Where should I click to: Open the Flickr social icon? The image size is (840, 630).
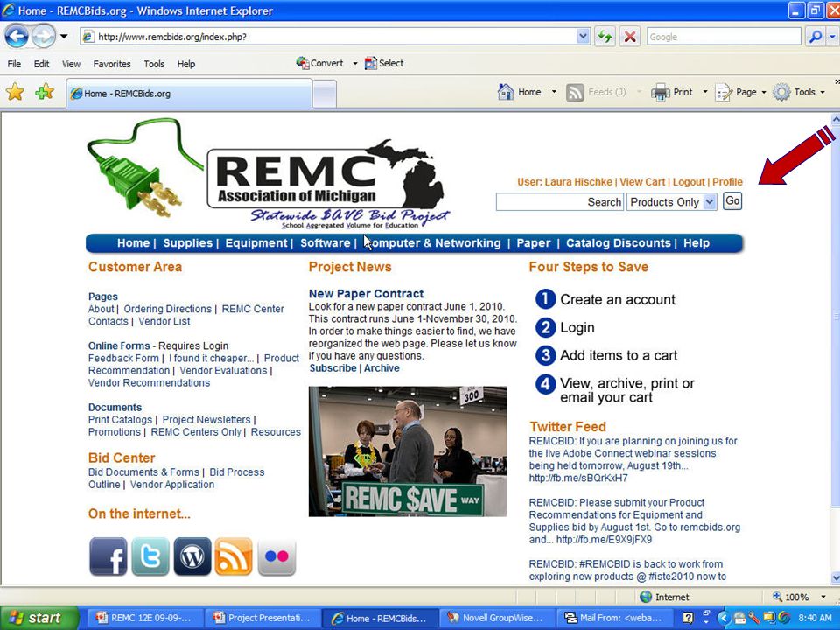tap(276, 556)
